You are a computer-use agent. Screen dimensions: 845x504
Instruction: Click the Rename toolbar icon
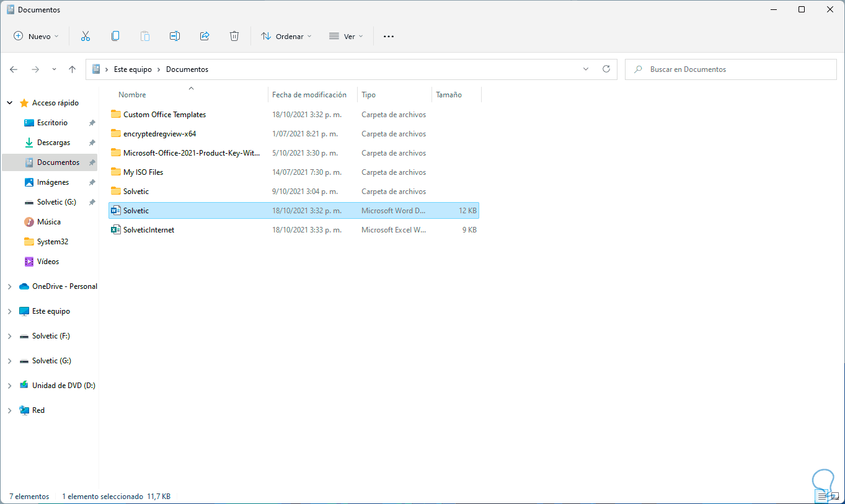point(175,37)
